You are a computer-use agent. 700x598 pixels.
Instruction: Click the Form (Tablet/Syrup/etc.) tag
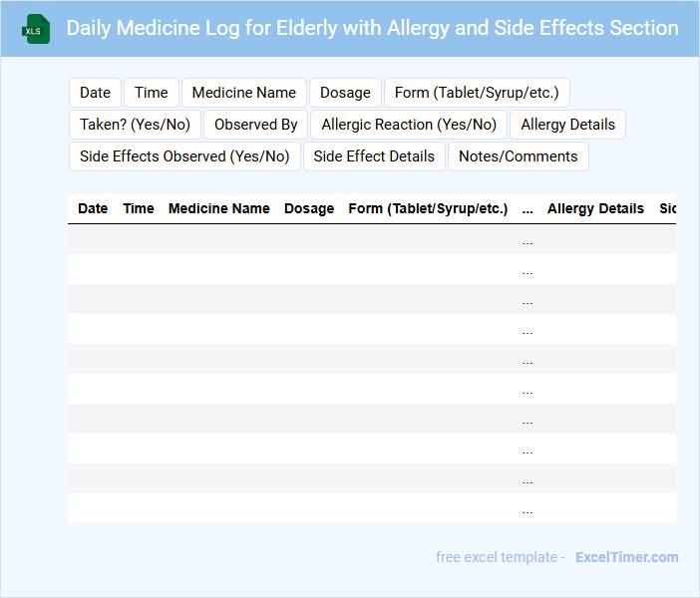(477, 93)
